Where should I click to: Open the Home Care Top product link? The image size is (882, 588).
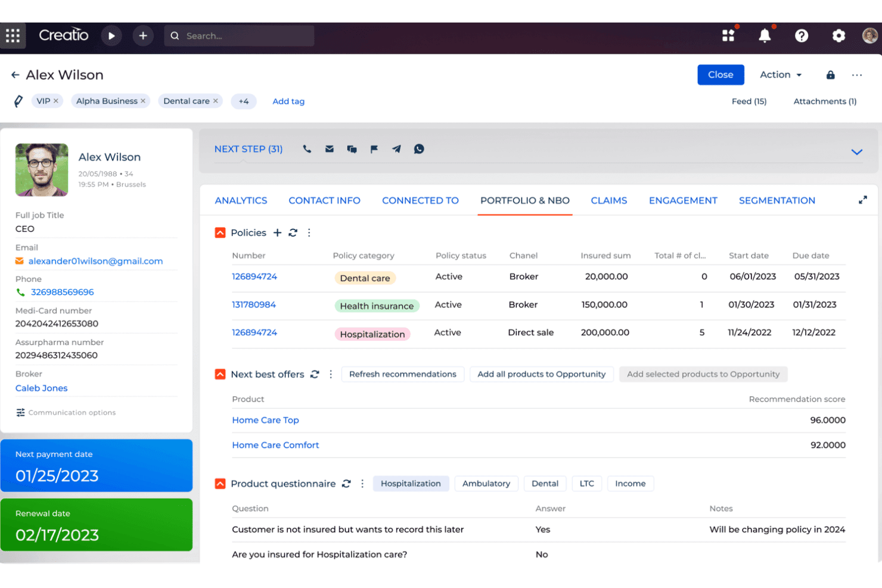point(265,420)
